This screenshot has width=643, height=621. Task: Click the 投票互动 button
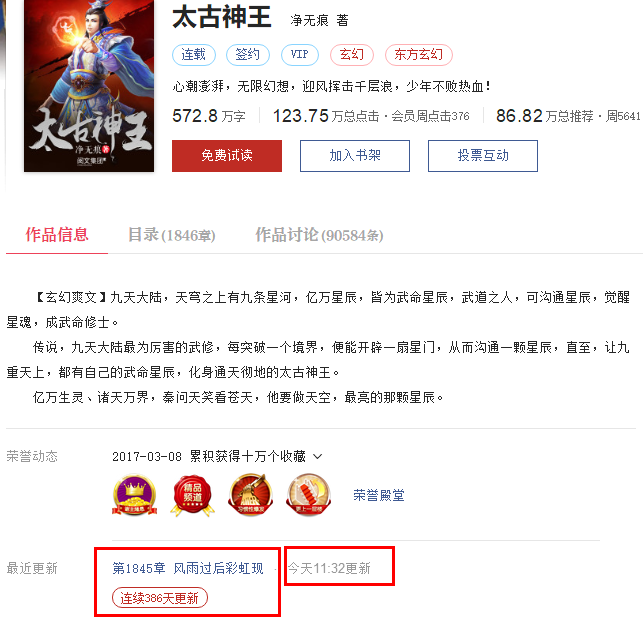[483, 156]
